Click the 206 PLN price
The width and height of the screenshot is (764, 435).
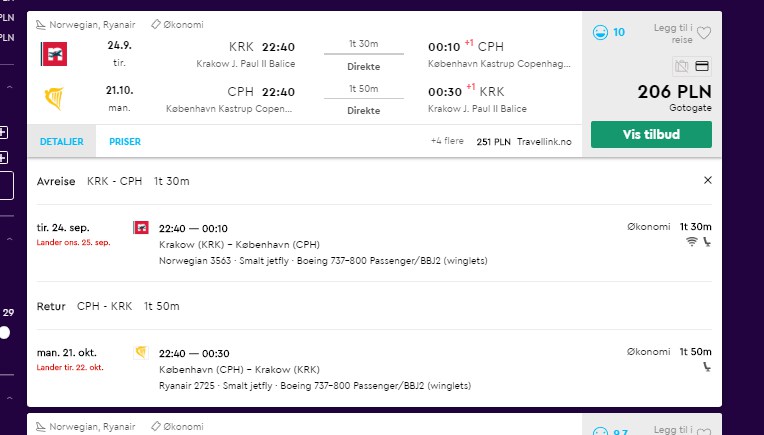click(674, 92)
